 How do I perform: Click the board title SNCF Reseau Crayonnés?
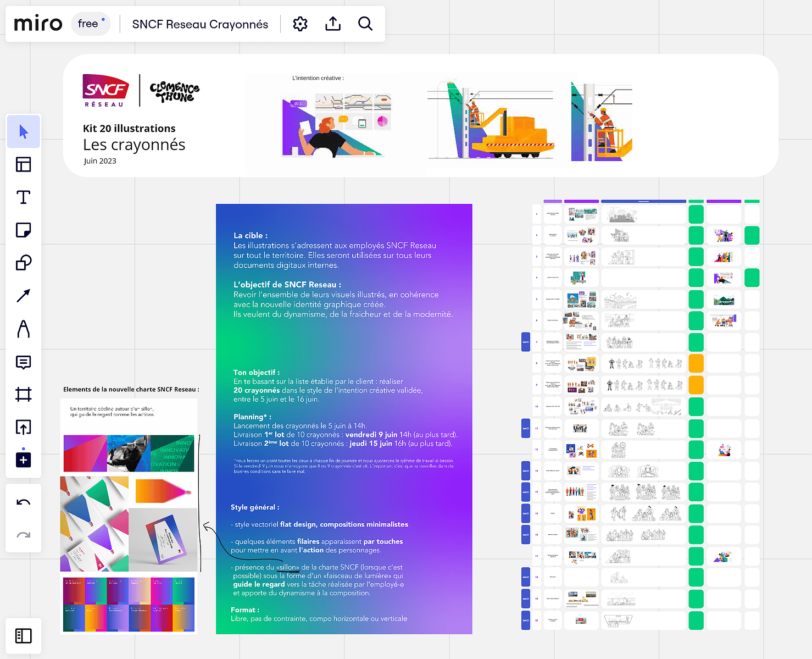(200, 24)
